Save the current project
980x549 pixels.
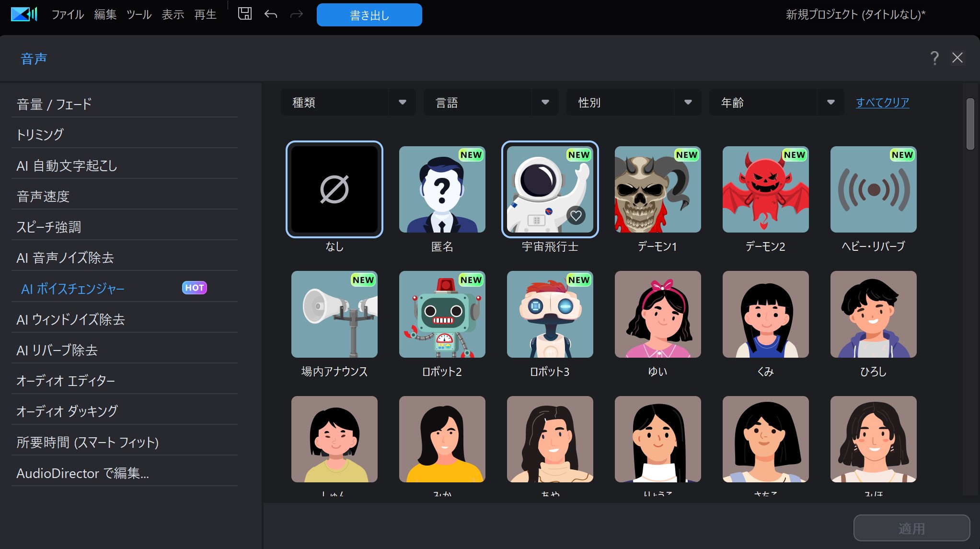[244, 14]
